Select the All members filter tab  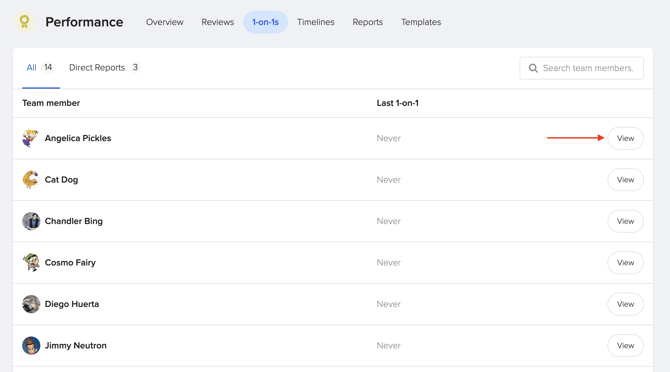coord(41,67)
